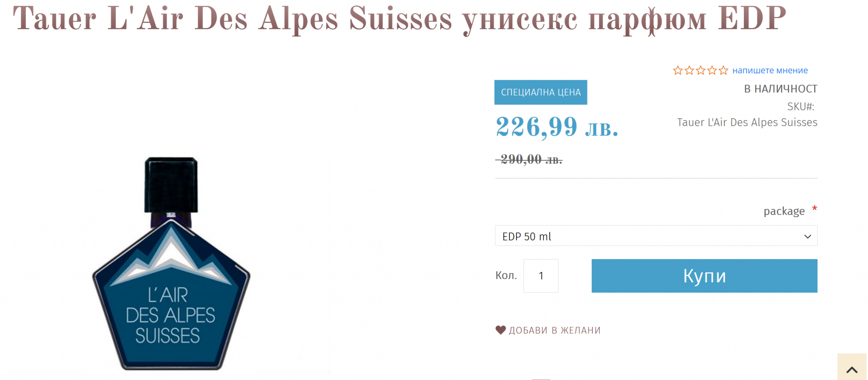Open the напишете мнение review link
Viewport: 868px width, 380px height.
770,70
